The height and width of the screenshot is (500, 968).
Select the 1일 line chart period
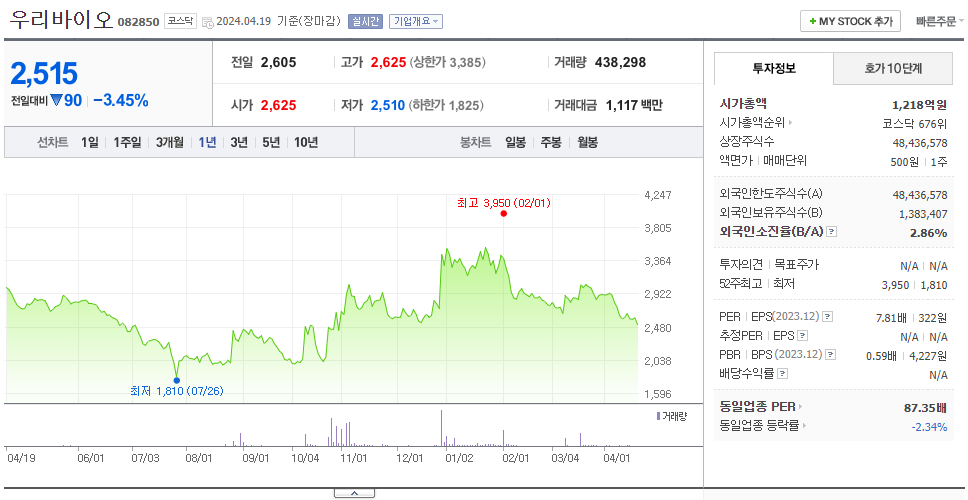coord(90,143)
